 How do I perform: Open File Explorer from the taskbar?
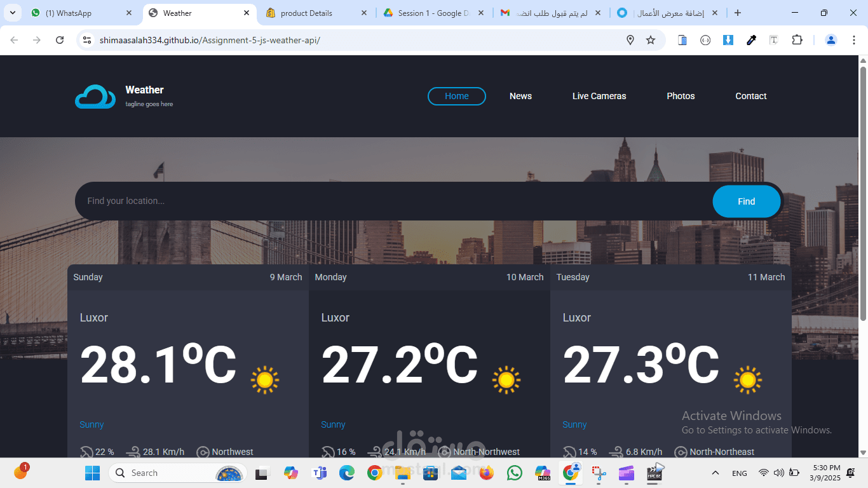(x=403, y=473)
